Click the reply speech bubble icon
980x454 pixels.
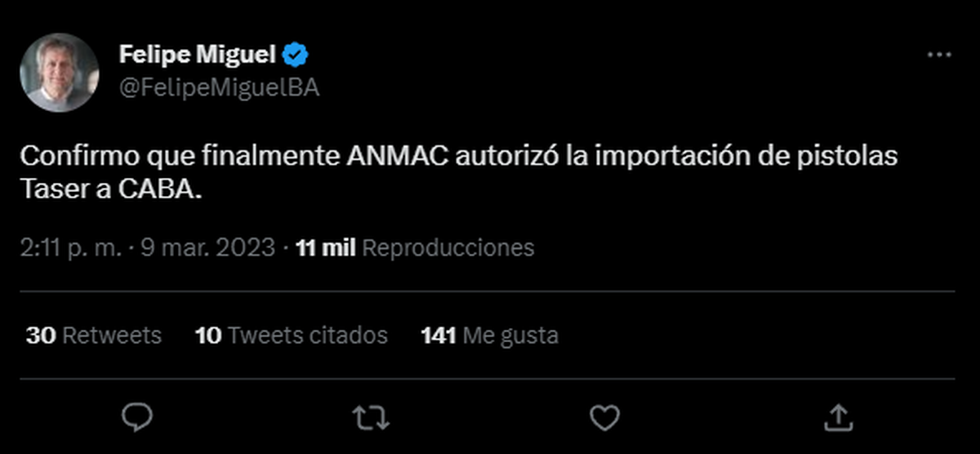(133, 418)
